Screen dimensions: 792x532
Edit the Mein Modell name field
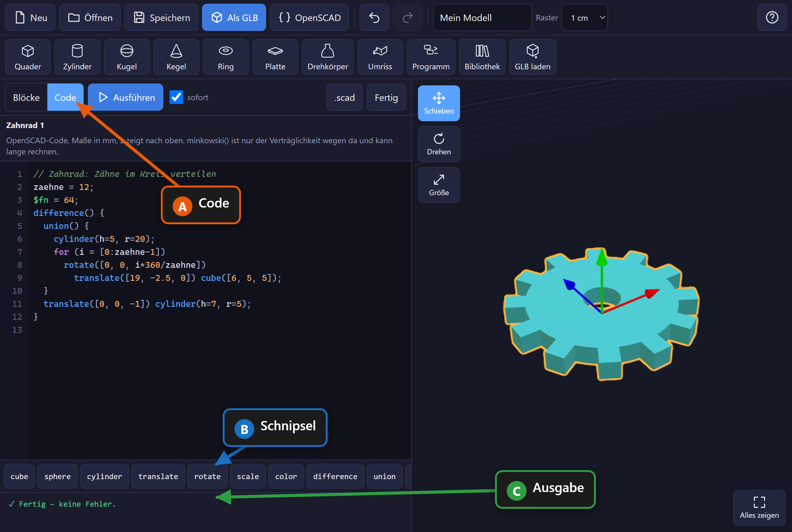(x=482, y=18)
